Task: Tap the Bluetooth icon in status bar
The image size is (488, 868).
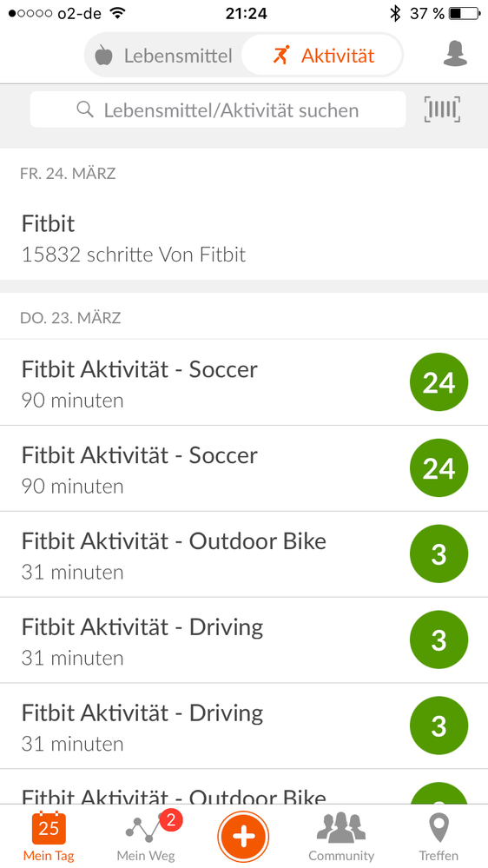Action: [x=394, y=13]
